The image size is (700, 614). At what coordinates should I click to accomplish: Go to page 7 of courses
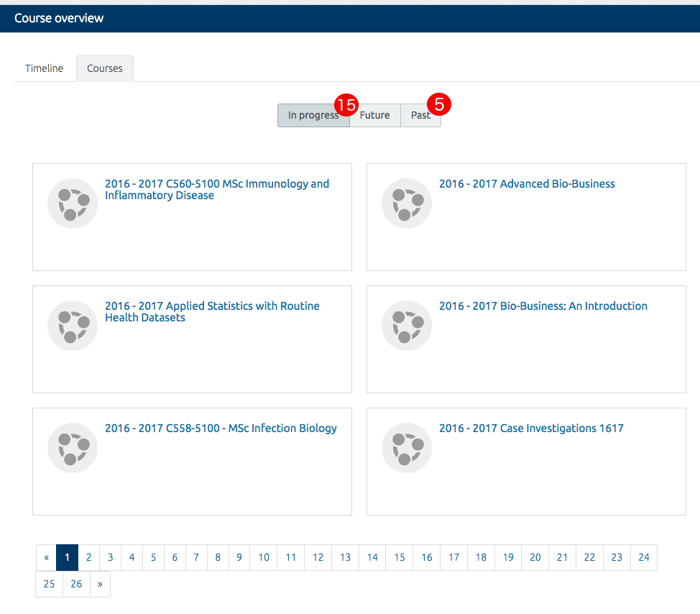(x=196, y=557)
